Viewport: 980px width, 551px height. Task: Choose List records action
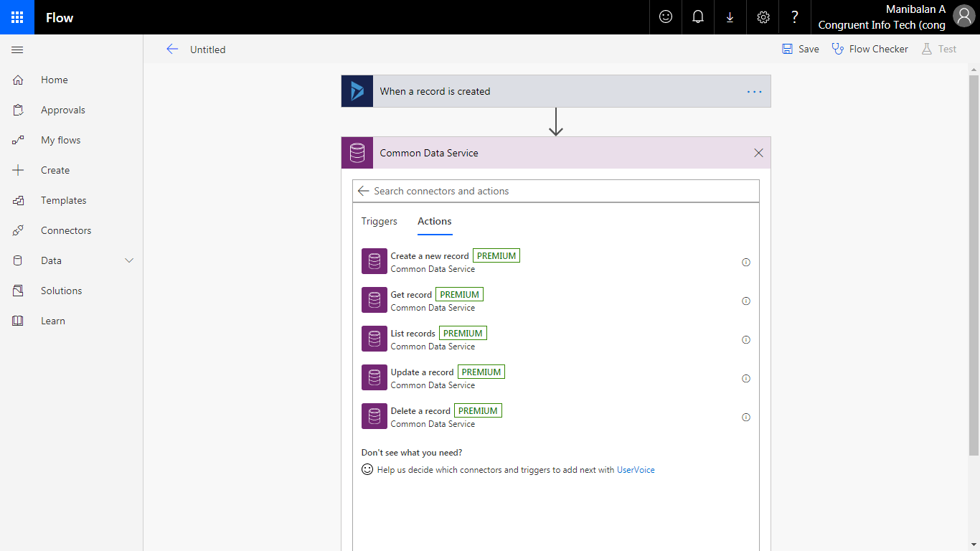tap(556, 339)
